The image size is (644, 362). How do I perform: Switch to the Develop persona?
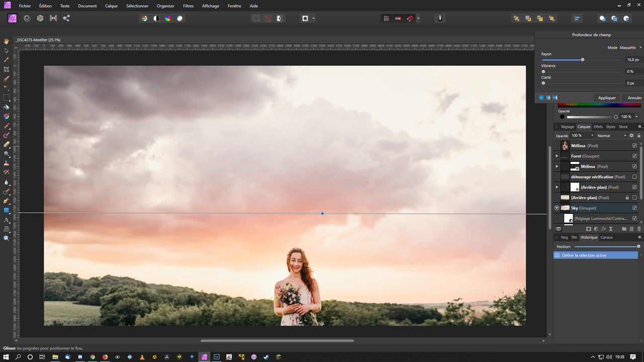40,18
